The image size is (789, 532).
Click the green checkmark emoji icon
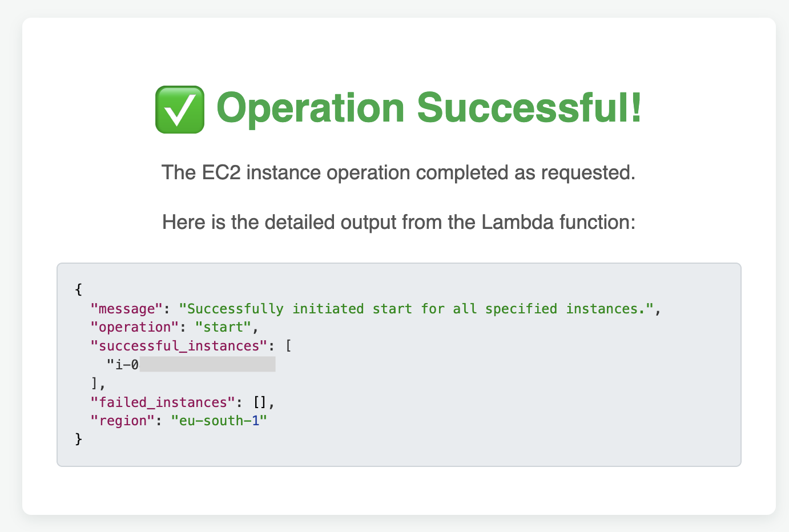[179, 110]
